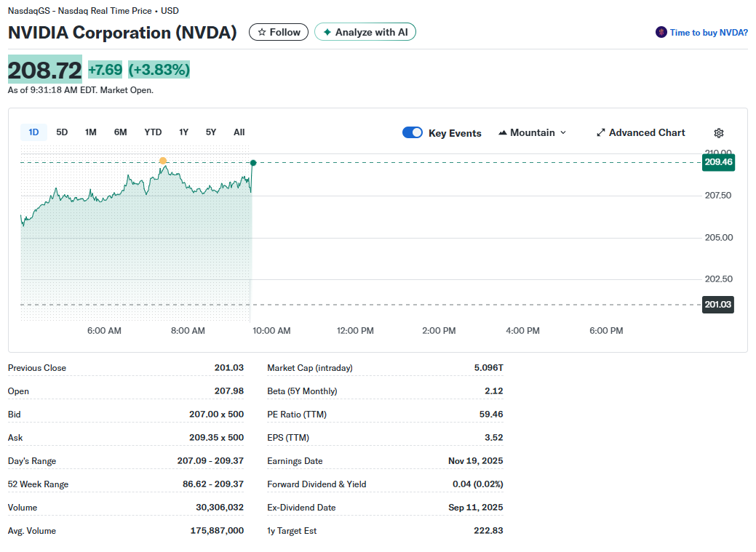
Task: Click the yellow key event marker on chart
Action: pyautogui.click(x=163, y=161)
